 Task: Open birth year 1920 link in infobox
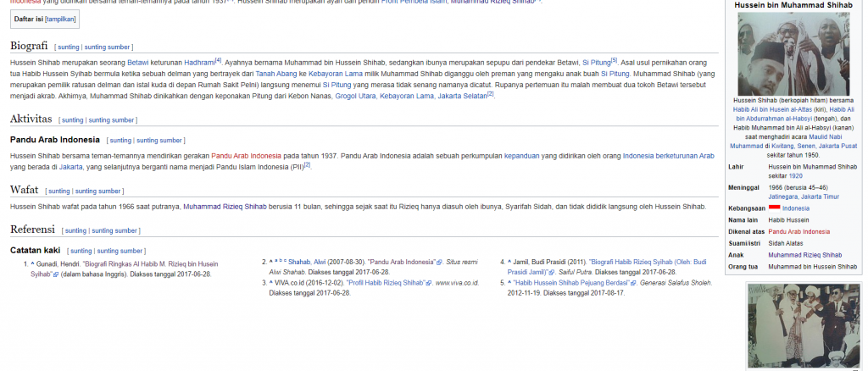[x=795, y=176]
